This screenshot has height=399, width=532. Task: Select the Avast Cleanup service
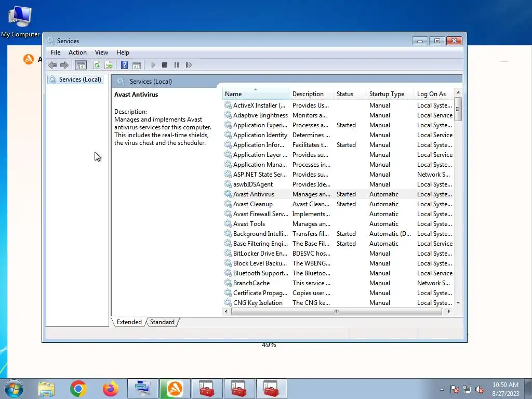(x=338, y=204)
